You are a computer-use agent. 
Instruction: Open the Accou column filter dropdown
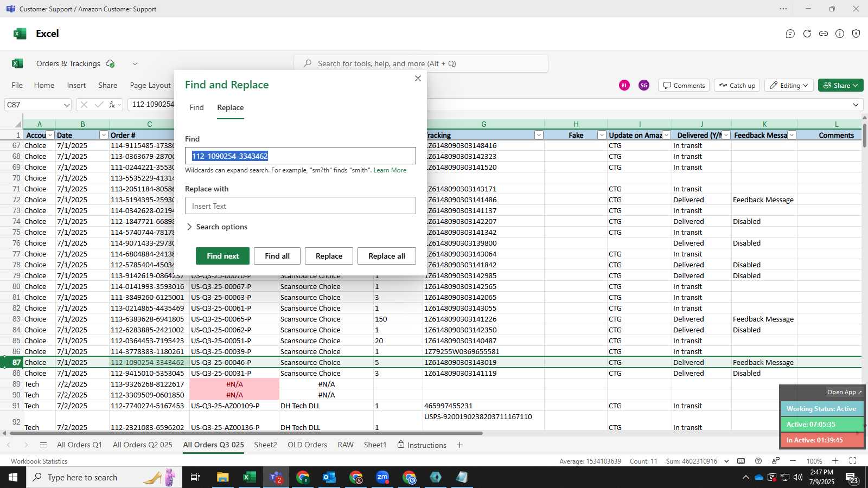(50, 135)
